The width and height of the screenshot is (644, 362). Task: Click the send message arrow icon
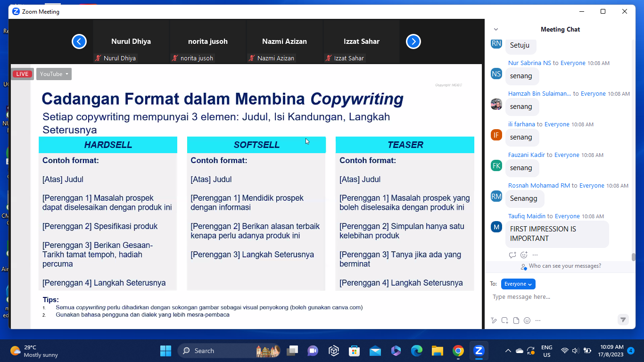point(623,320)
